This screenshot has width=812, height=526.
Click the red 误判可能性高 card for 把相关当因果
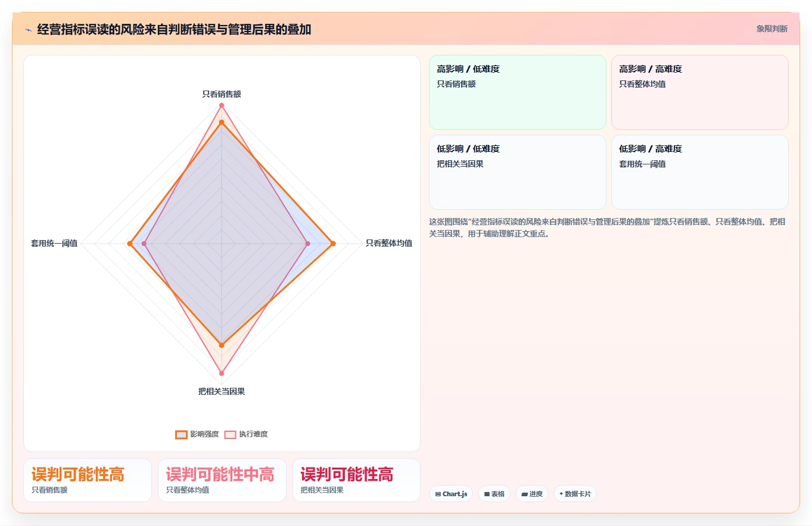click(356, 480)
